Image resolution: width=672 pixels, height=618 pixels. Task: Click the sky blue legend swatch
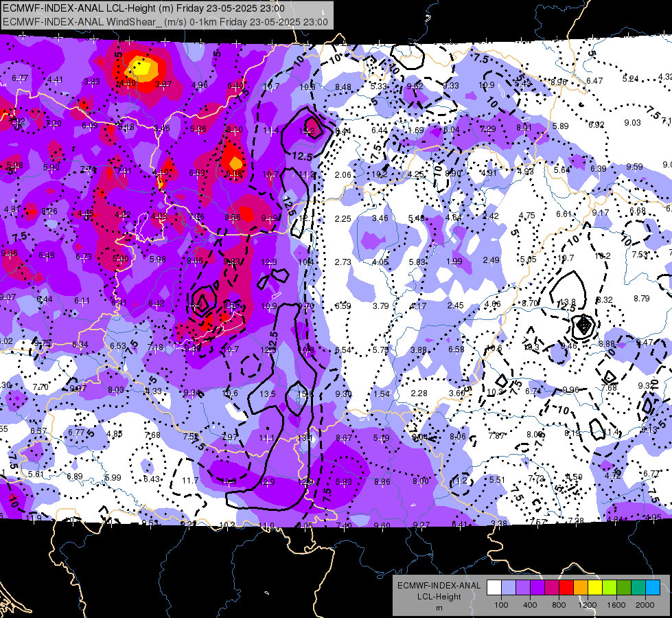[652, 587]
